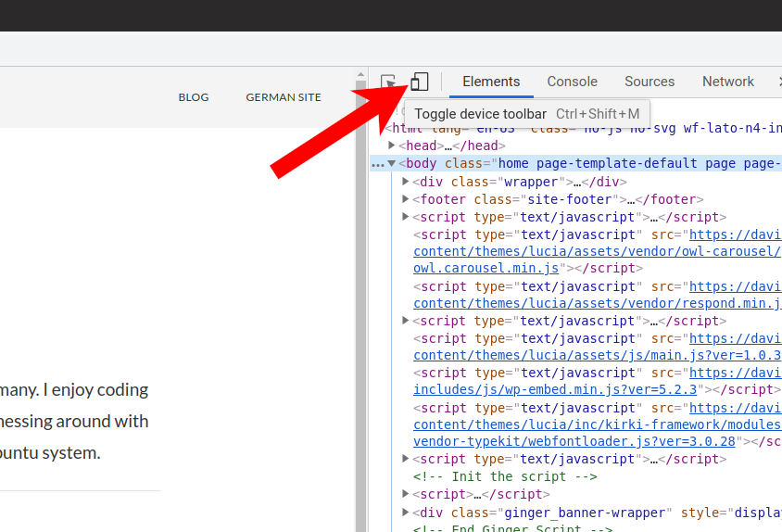Expand the head element node
This screenshot has height=532, width=782.
393,146
